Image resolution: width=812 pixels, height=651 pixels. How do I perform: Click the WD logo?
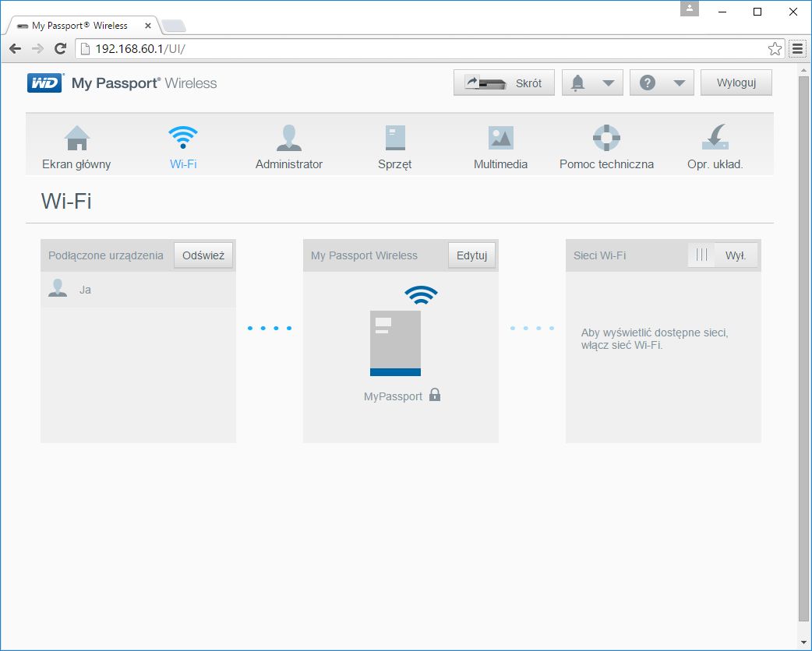[45, 83]
